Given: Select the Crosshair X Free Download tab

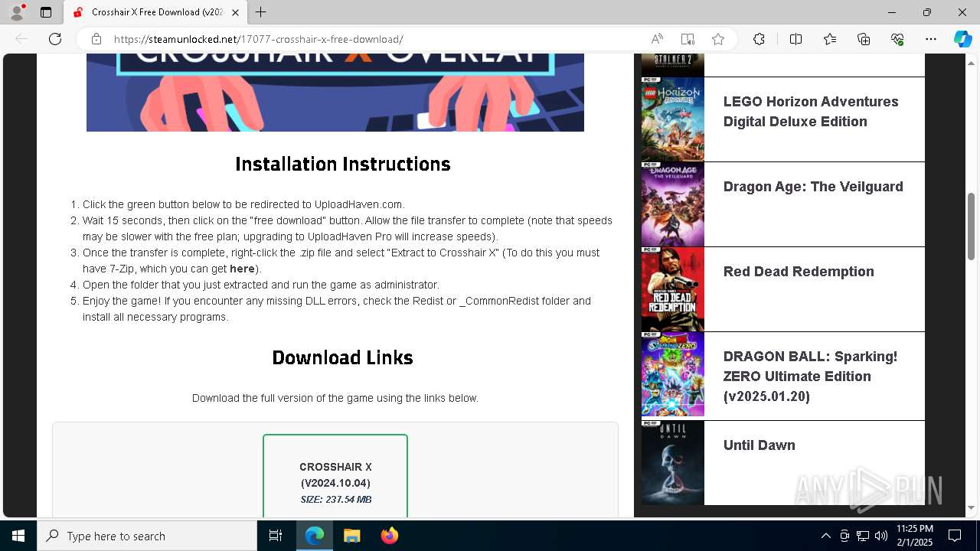Looking at the screenshot, I should (x=155, y=12).
